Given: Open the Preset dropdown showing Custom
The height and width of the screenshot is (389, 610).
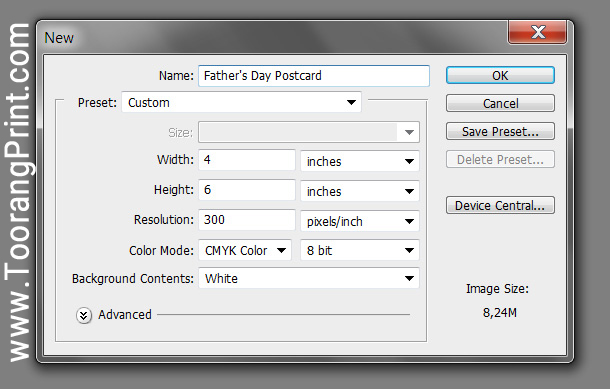Looking at the screenshot, I should point(242,102).
